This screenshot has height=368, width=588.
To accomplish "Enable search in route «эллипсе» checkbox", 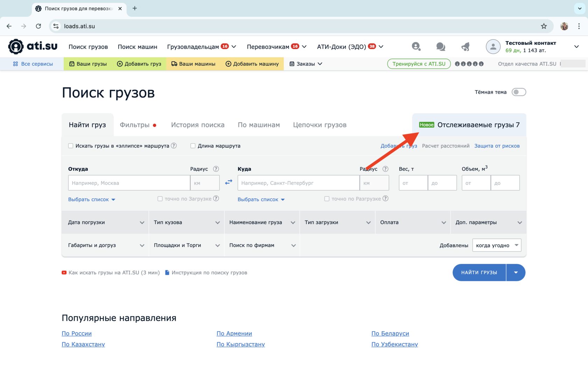I will click(71, 146).
